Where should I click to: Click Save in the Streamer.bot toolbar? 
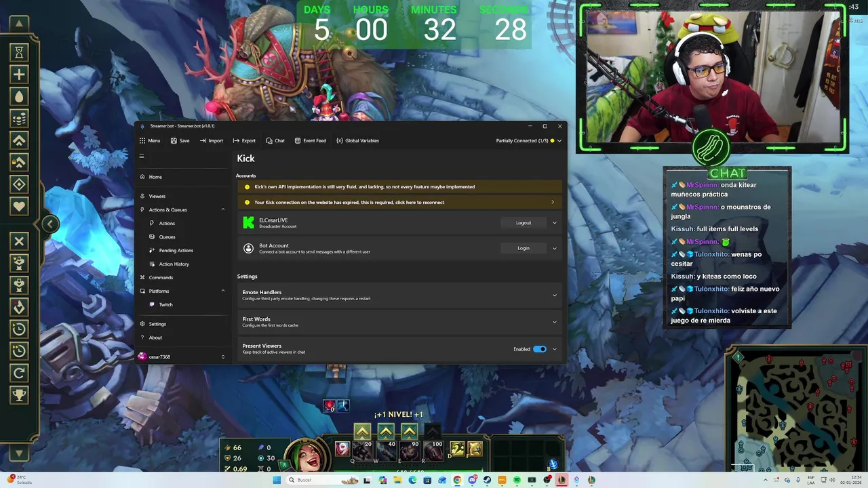tap(180, 140)
